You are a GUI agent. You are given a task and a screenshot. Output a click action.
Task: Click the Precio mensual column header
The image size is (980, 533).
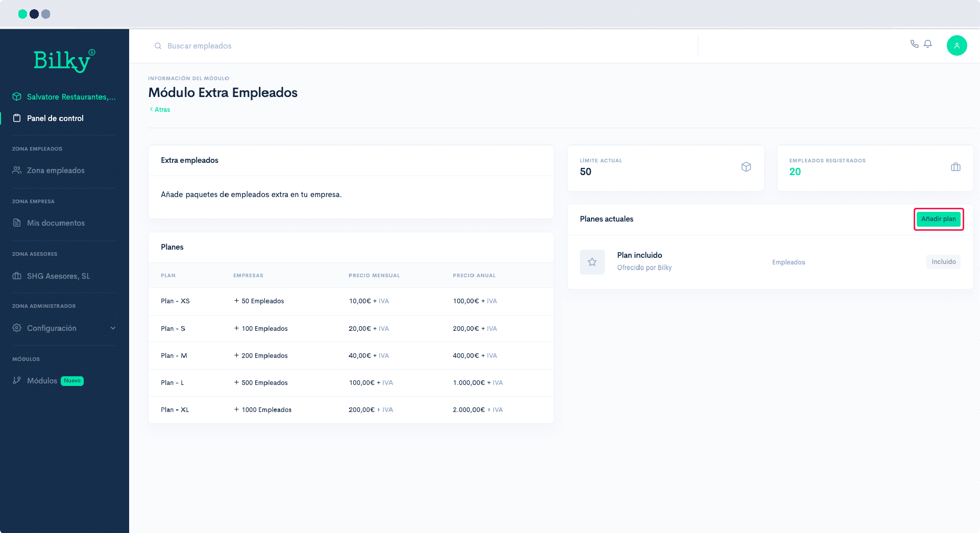pos(374,276)
